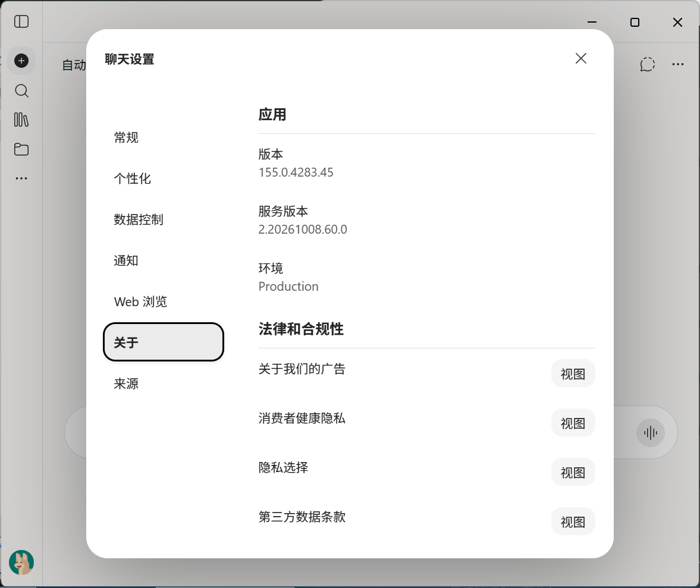This screenshot has width=700, height=588.
Task: Select the 常规 settings tab
Action: pos(163,137)
